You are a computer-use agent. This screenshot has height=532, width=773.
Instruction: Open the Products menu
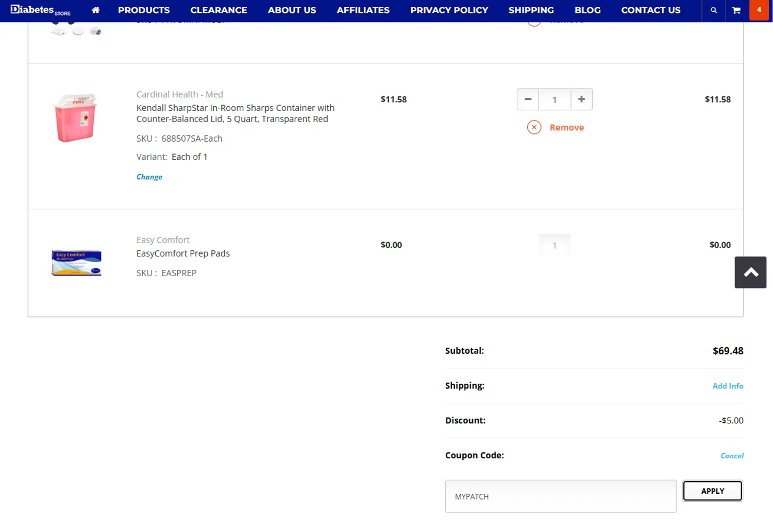point(144,10)
